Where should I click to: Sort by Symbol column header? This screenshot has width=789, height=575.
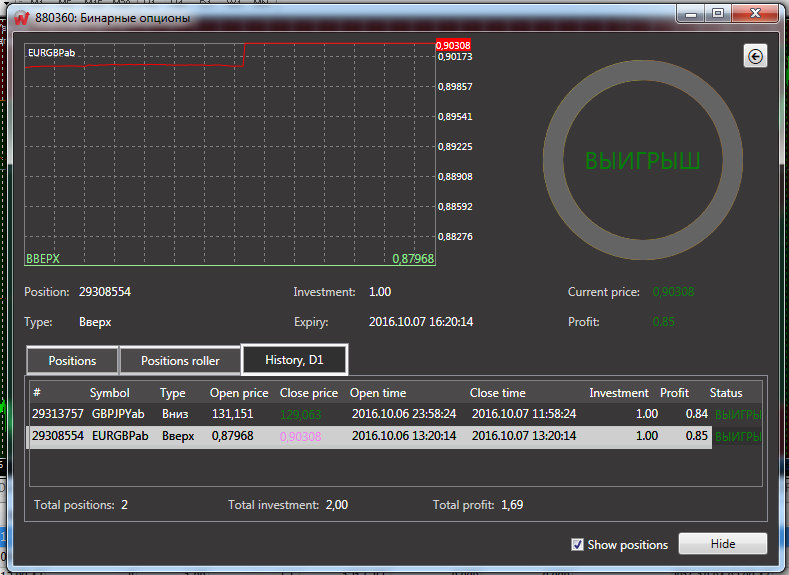click(110, 393)
